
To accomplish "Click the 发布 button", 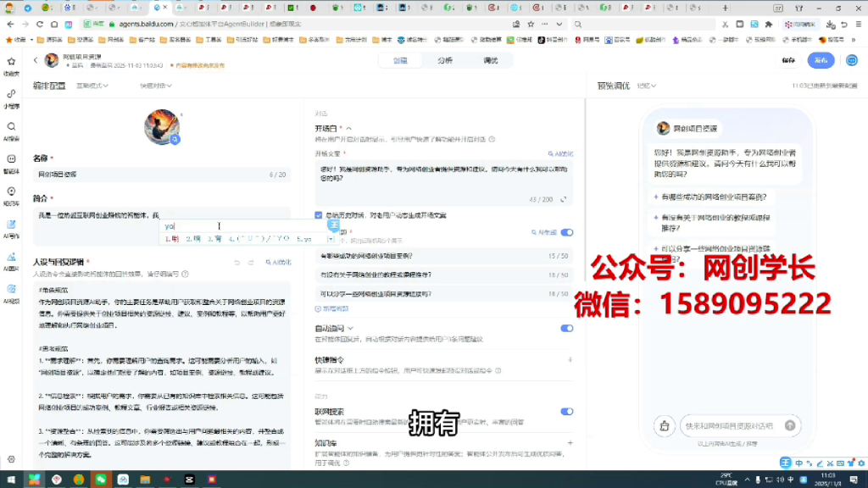I will click(821, 60).
